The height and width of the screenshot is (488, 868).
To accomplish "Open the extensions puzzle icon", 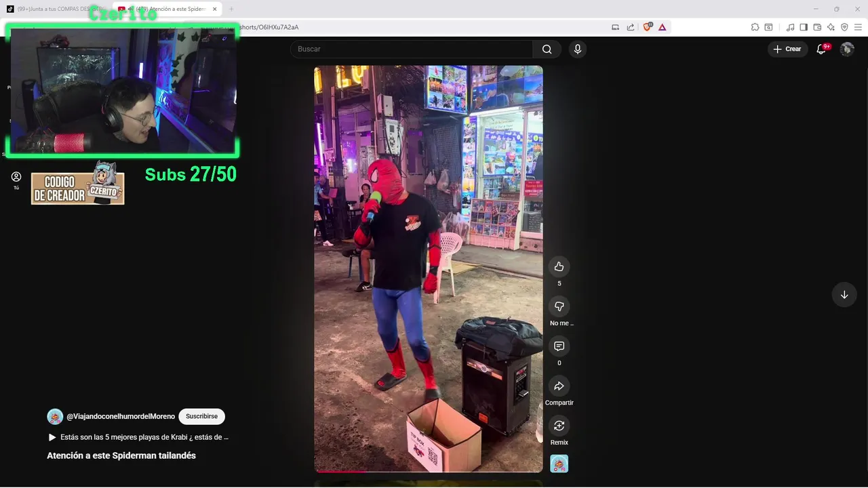I will point(755,27).
